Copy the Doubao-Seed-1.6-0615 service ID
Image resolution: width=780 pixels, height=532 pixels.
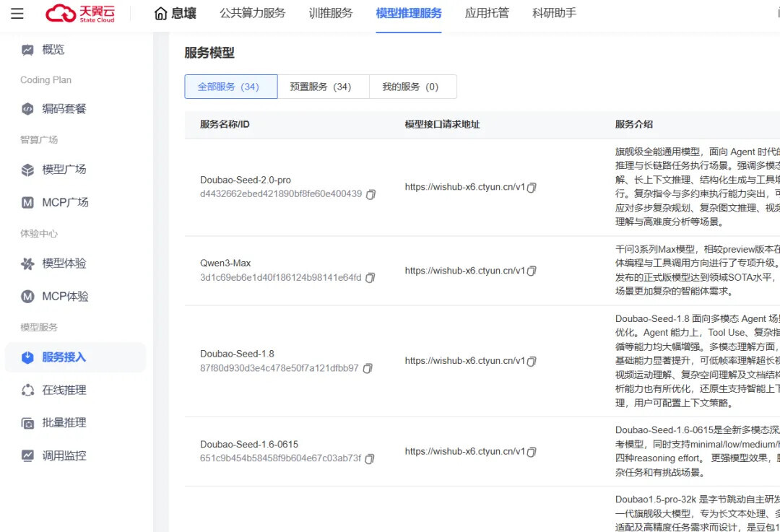pyautogui.click(x=370, y=459)
